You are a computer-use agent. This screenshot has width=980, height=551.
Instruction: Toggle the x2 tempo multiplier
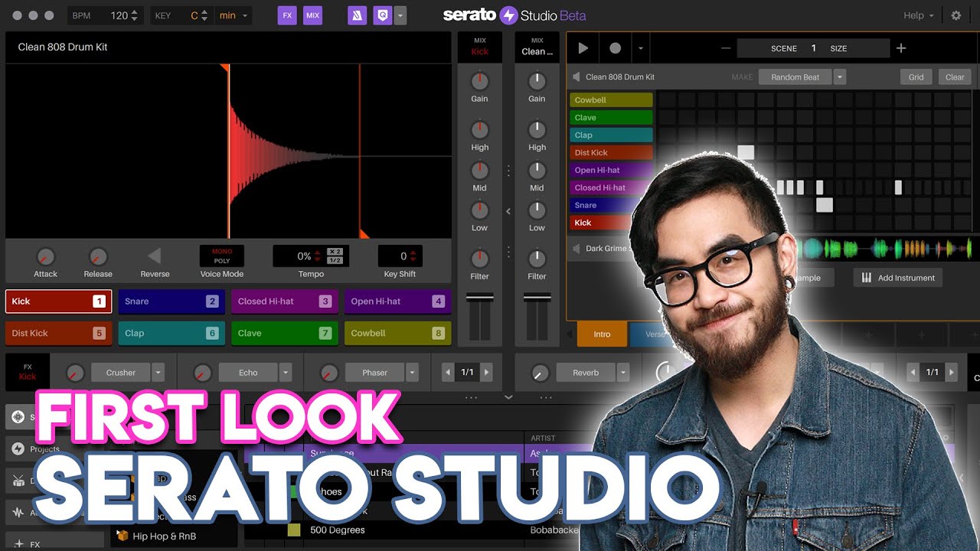[335, 252]
